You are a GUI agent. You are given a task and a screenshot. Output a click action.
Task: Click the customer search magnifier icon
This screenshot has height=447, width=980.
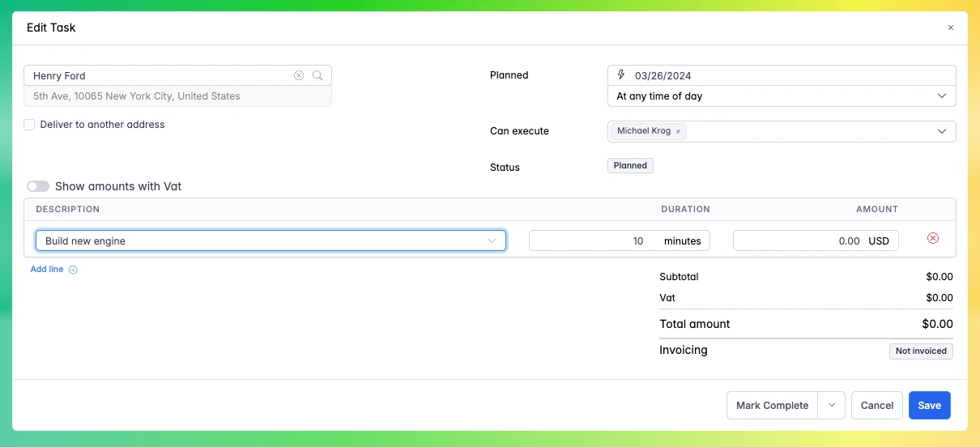(317, 75)
